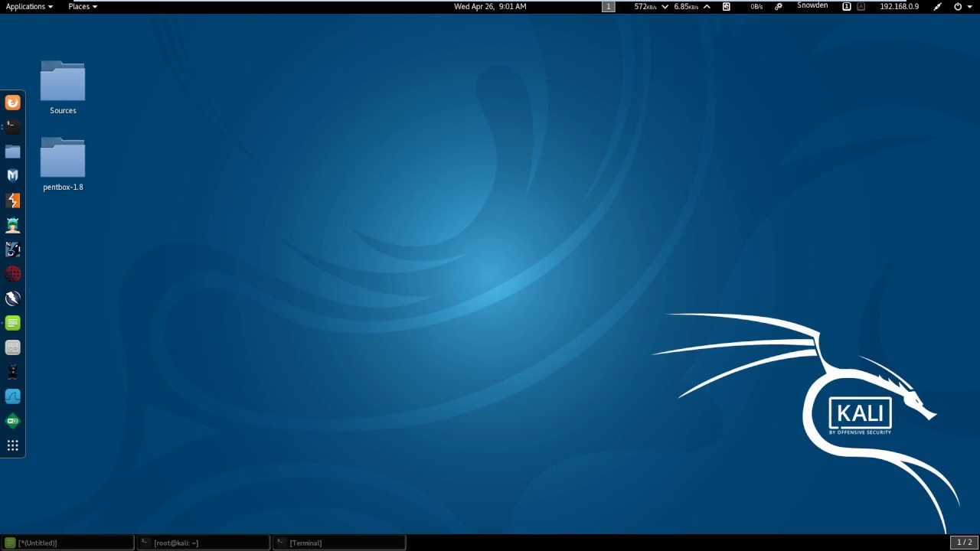Launch Firefox from the dock
Screen dimensions: 980x551
12,103
